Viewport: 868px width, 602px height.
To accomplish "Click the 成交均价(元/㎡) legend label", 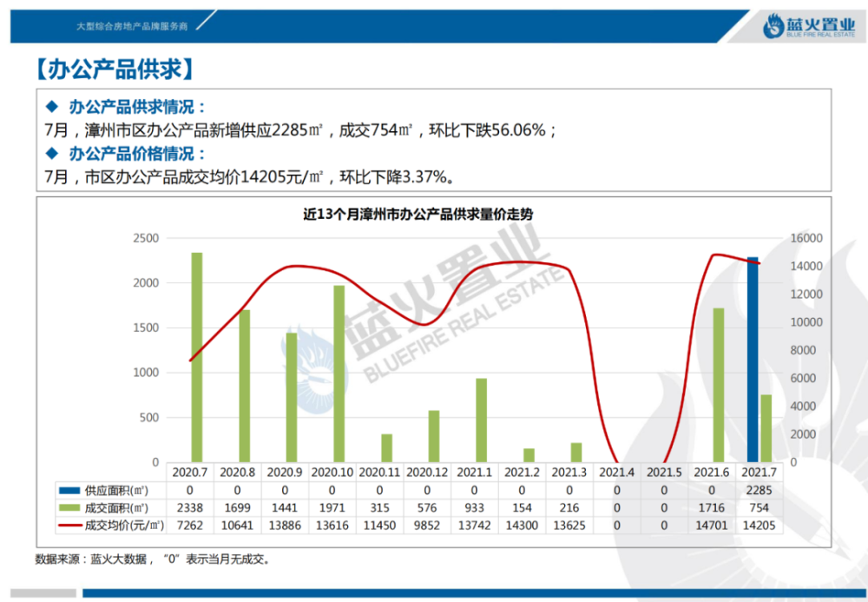I will pos(124,526).
